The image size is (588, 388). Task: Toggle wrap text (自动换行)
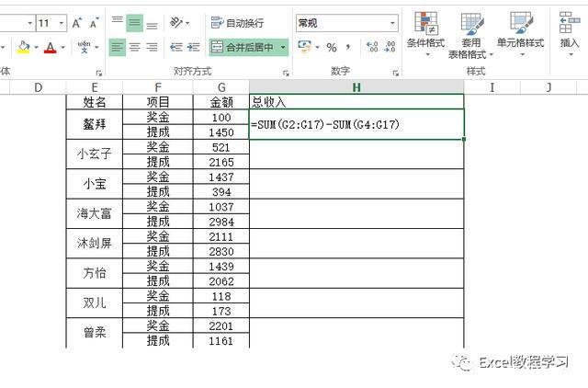click(237, 23)
